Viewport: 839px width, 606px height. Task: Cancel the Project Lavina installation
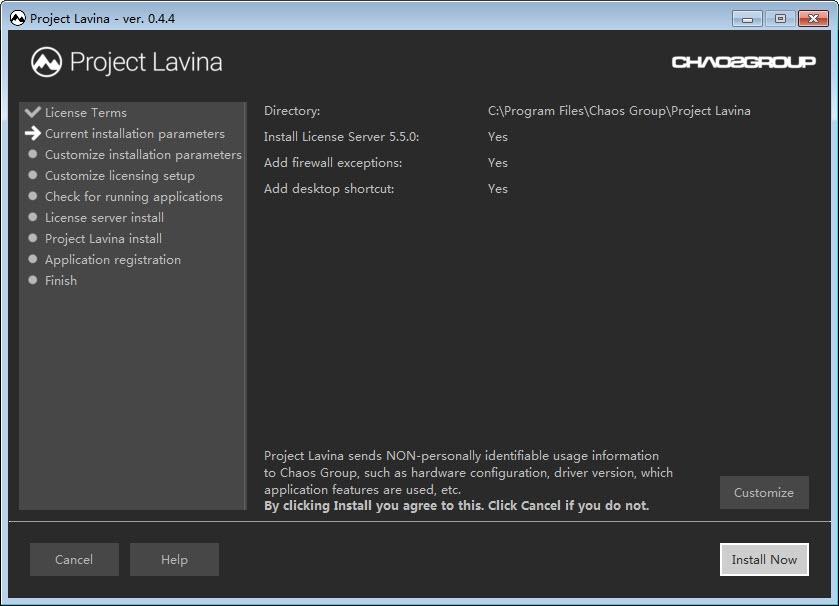(x=74, y=559)
